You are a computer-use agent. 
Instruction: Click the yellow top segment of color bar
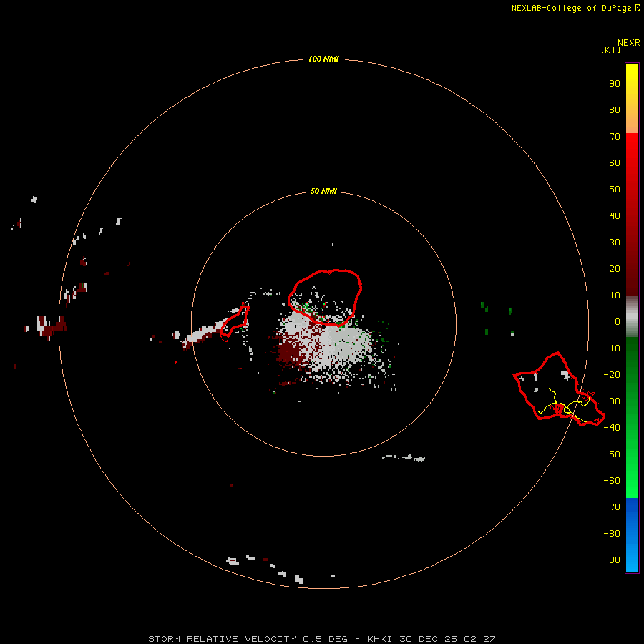(632, 99)
